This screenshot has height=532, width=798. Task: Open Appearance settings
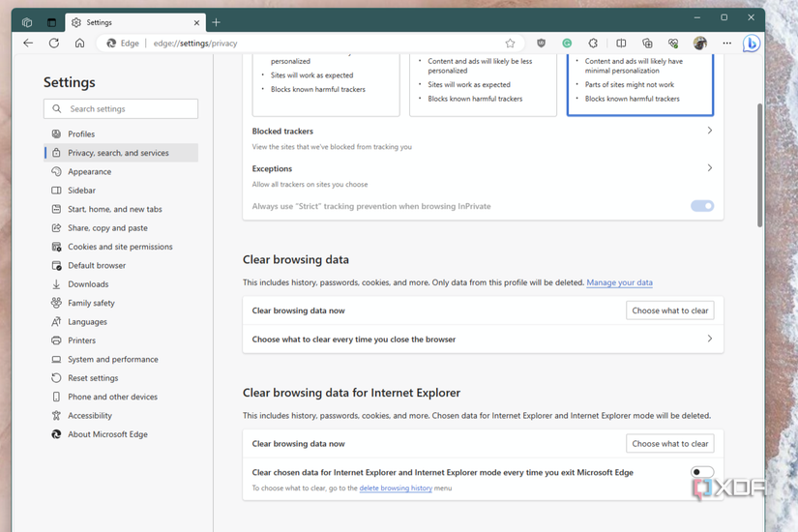[x=121, y=171]
